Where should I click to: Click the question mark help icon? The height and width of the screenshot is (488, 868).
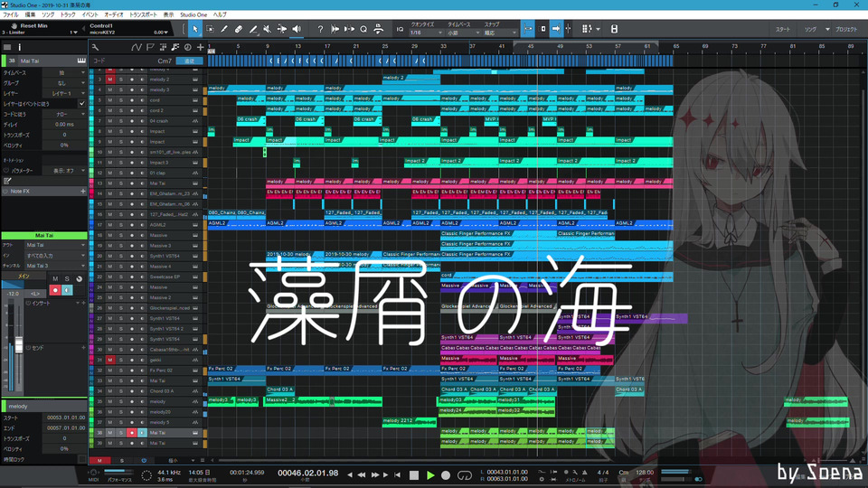point(320,29)
